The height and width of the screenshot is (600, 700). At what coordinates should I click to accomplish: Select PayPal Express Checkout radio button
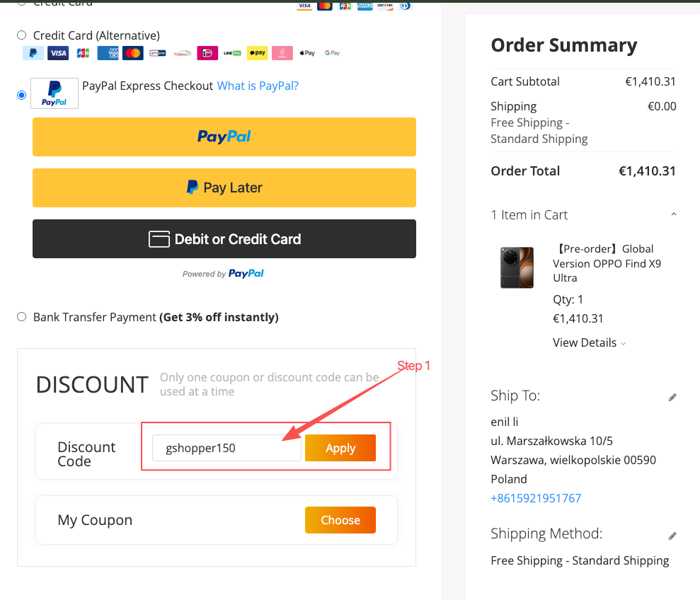point(21,95)
